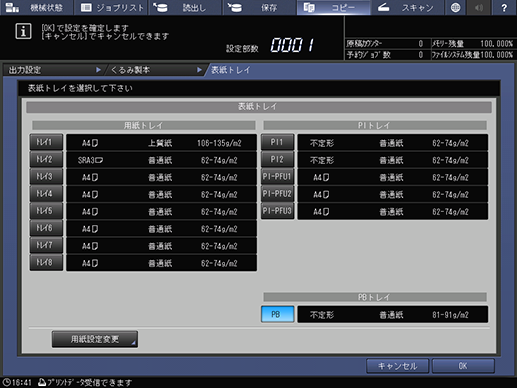Click the globe network icon
This screenshot has width=517, height=388.
(455, 7)
